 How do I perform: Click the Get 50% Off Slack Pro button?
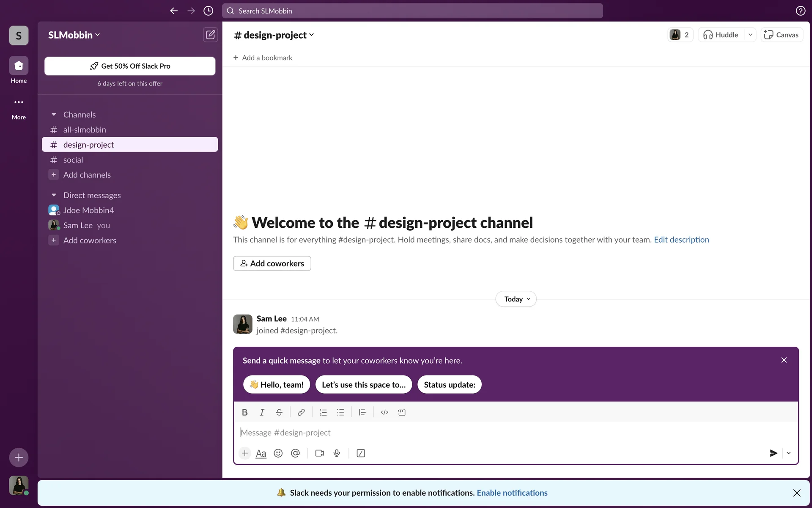click(x=130, y=66)
